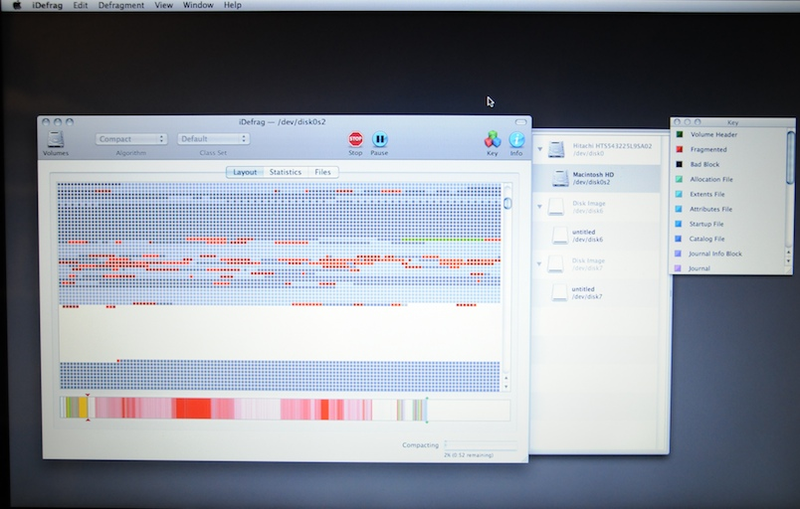The image size is (800, 509).
Task: Click the Macintosh HD /dev/disk0s2 label
Action: coord(593,178)
